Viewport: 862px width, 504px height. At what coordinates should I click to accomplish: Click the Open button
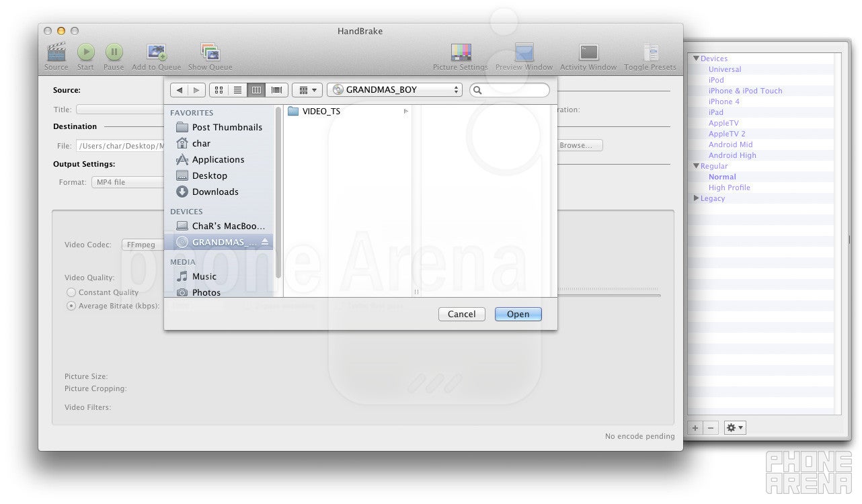coord(518,314)
